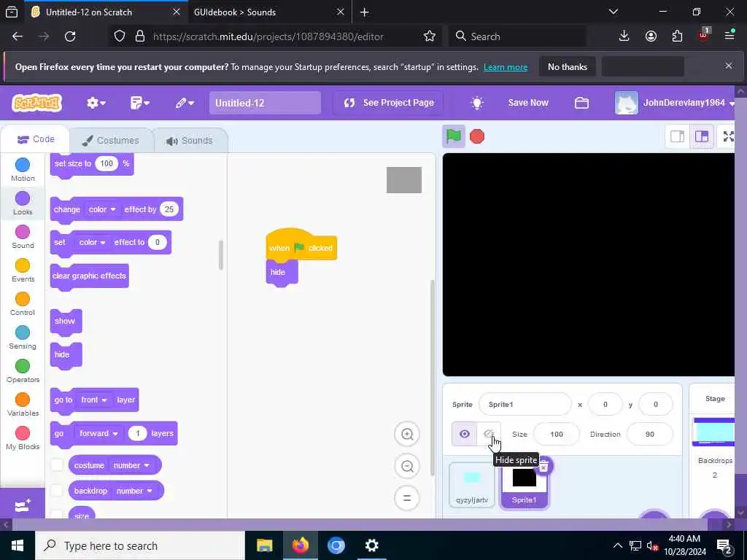
Task: Open color dropdown in change effect block
Action: click(102, 209)
